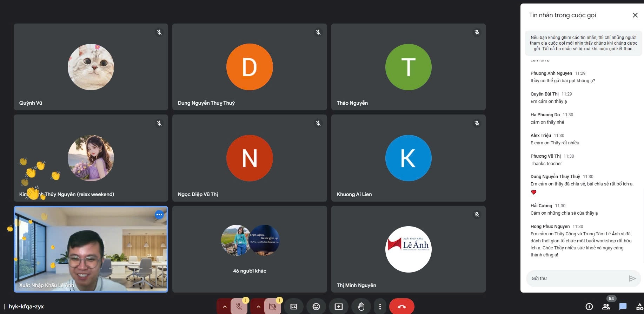Leave the call with red hang-up button

coord(401,307)
